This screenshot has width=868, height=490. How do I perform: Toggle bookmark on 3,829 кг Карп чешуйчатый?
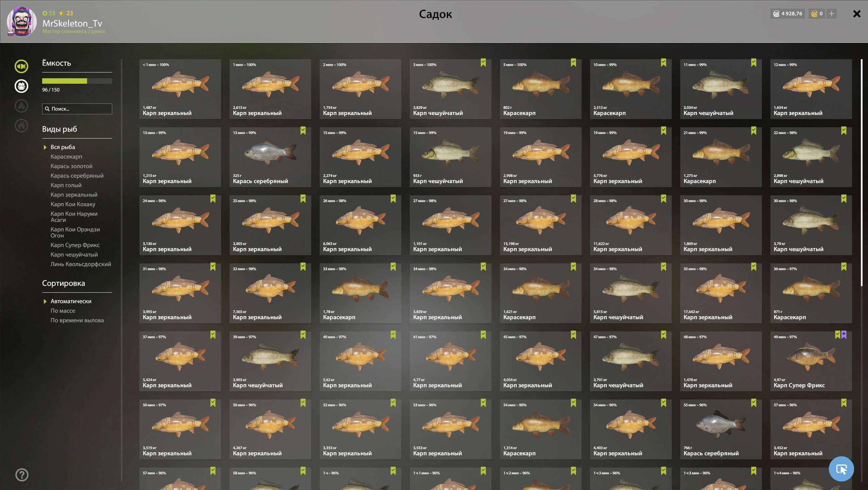(x=483, y=63)
